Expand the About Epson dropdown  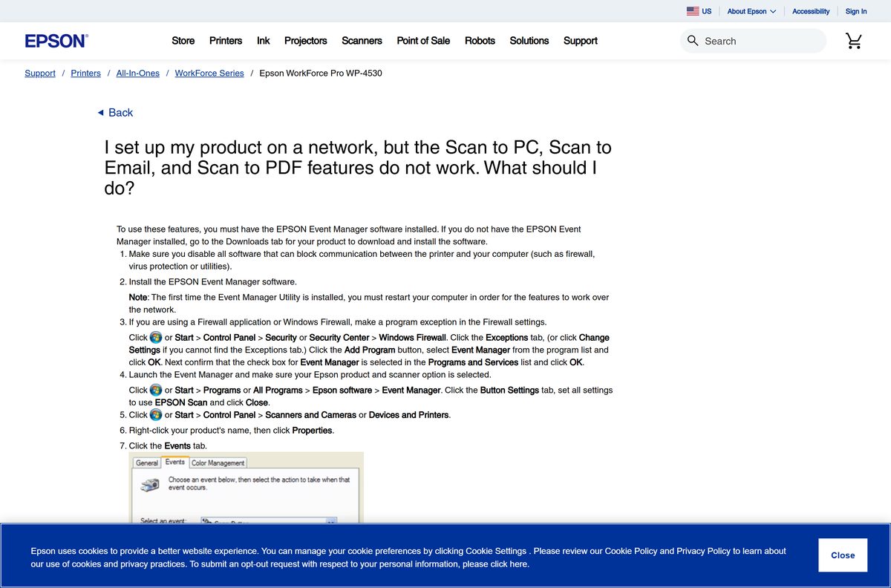pyautogui.click(x=751, y=11)
